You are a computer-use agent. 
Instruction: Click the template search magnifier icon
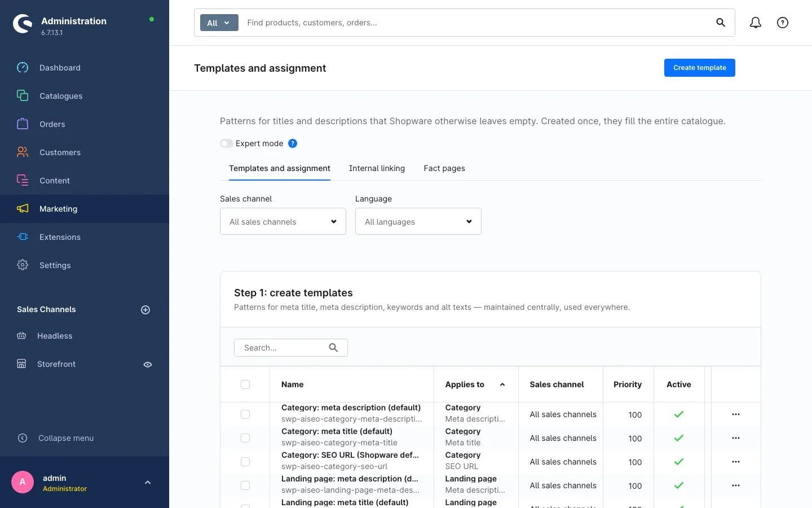[x=333, y=348]
